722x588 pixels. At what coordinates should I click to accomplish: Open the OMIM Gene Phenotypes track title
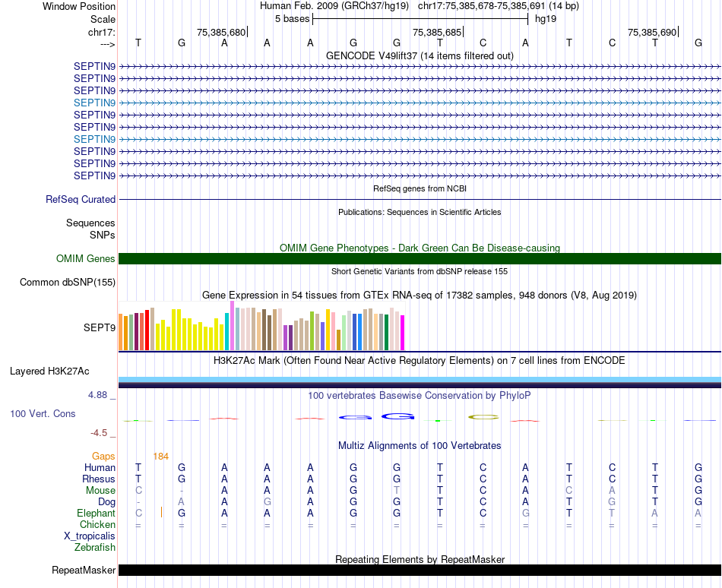point(420,248)
